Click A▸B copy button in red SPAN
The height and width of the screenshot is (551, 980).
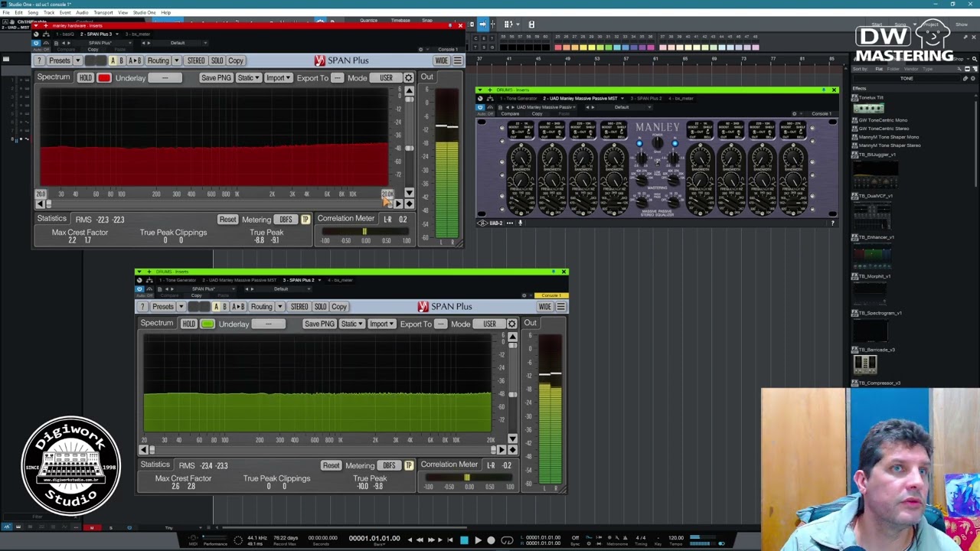coord(134,60)
